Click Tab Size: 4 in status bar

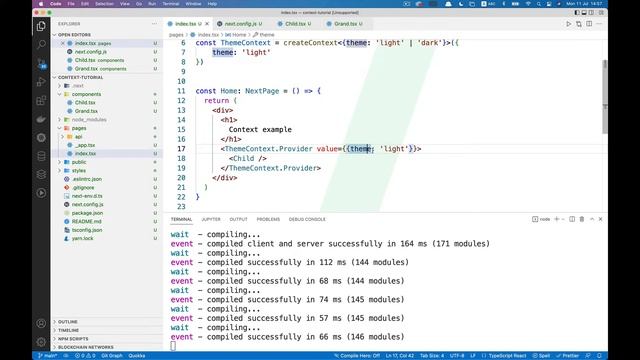coord(432,356)
